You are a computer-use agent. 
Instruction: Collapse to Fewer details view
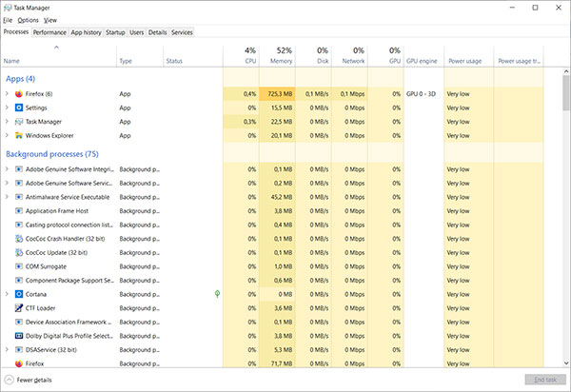(28, 380)
